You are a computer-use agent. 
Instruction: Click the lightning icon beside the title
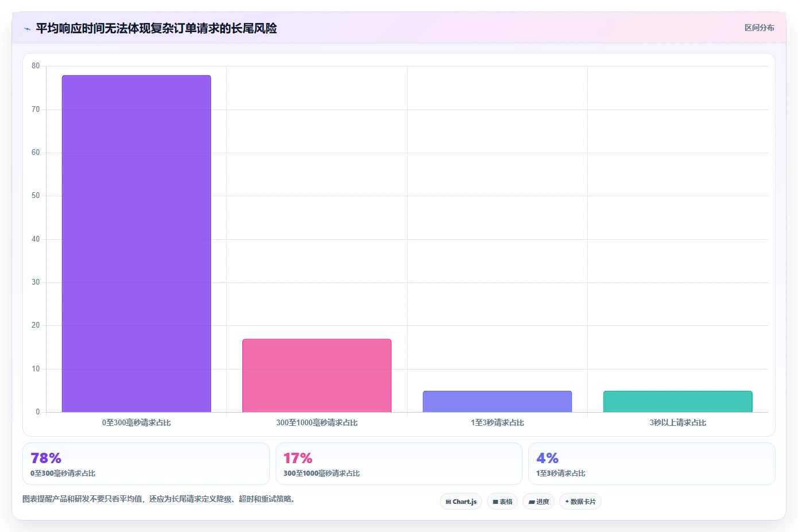point(27,29)
